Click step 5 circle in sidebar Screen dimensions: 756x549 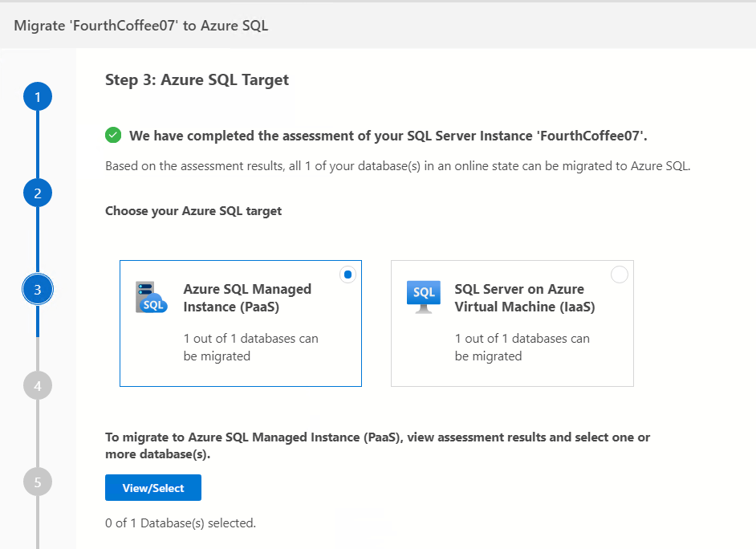38,482
